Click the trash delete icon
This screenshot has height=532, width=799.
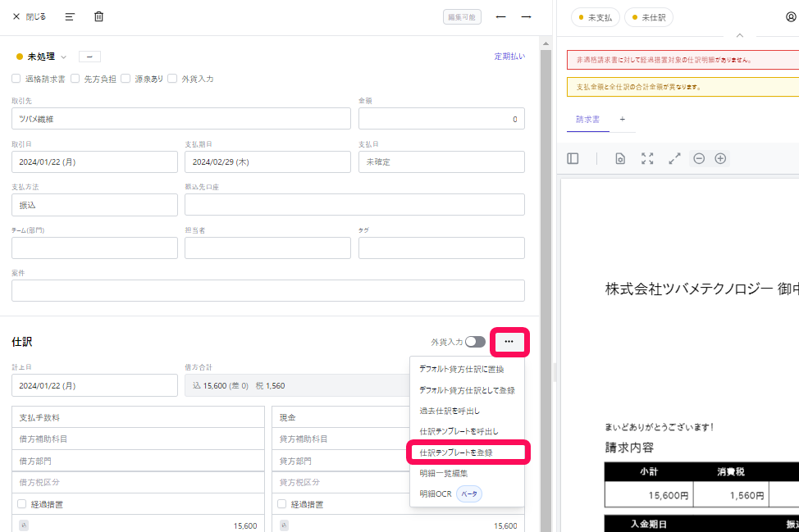[x=99, y=16]
